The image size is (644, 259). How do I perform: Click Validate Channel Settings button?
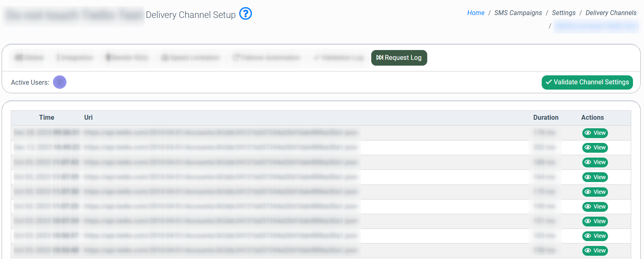587,82
